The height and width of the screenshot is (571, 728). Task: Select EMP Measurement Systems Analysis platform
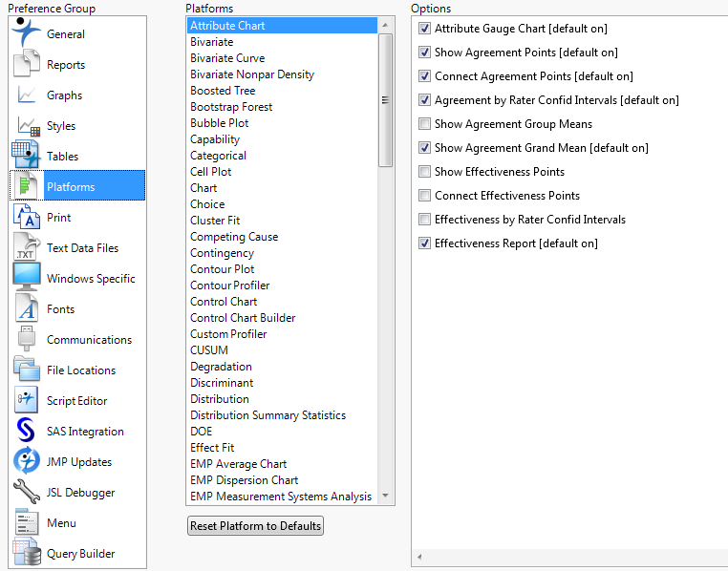pyautogui.click(x=282, y=497)
